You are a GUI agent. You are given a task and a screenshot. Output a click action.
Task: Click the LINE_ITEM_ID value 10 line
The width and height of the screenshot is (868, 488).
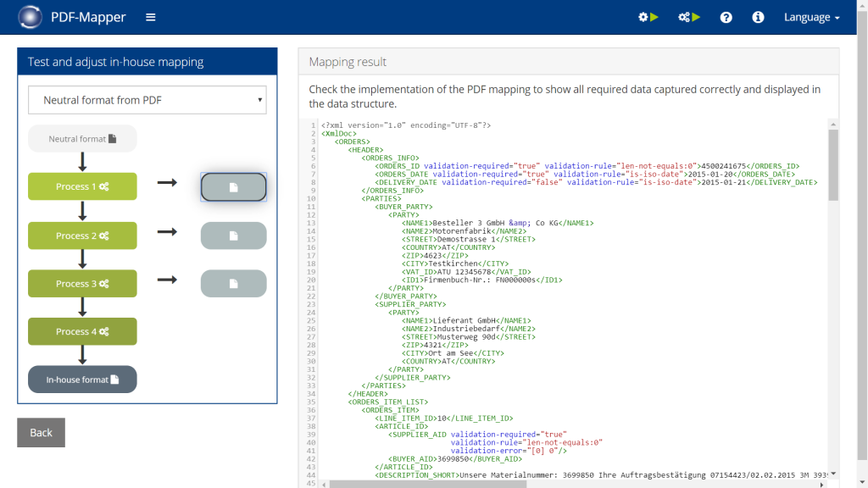(444, 419)
